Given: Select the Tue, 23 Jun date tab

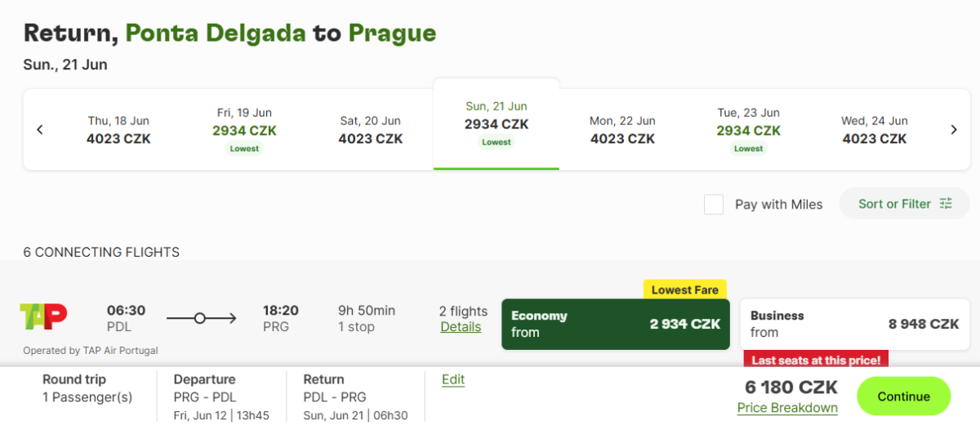Looking at the screenshot, I should (x=748, y=130).
